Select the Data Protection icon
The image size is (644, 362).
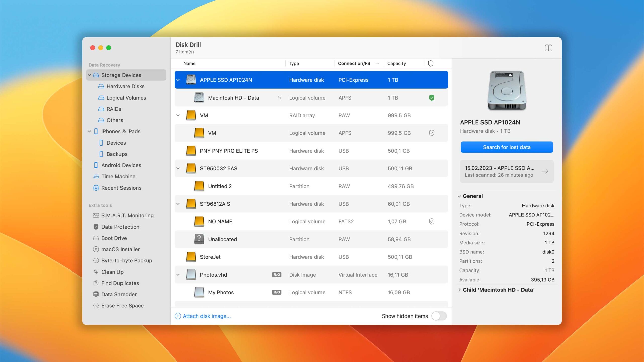pos(95,227)
